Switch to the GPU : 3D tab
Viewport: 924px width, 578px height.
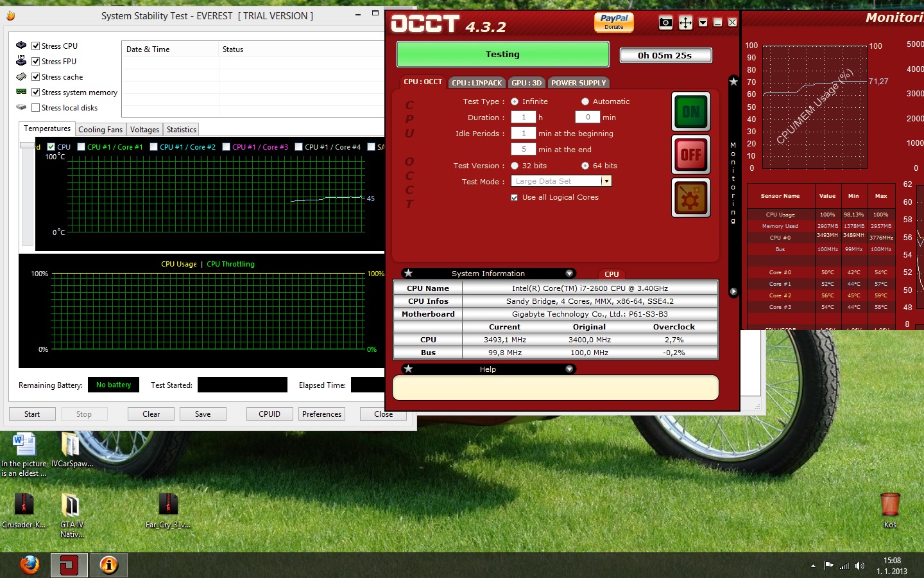(527, 83)
